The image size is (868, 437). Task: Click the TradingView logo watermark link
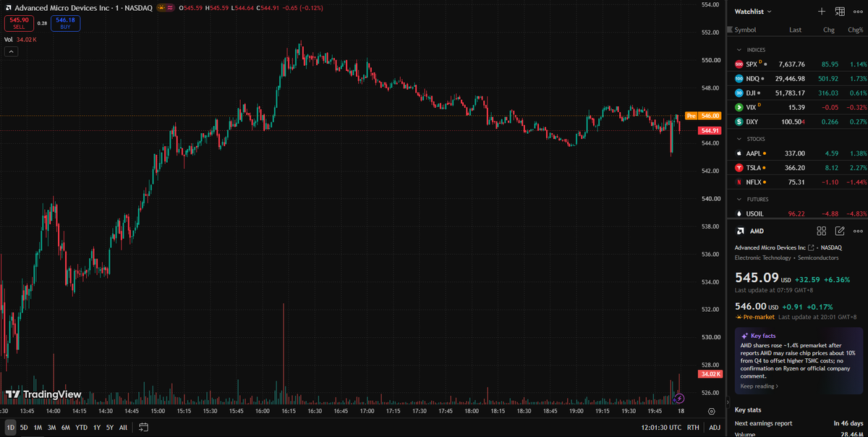(x=43, y=395)
